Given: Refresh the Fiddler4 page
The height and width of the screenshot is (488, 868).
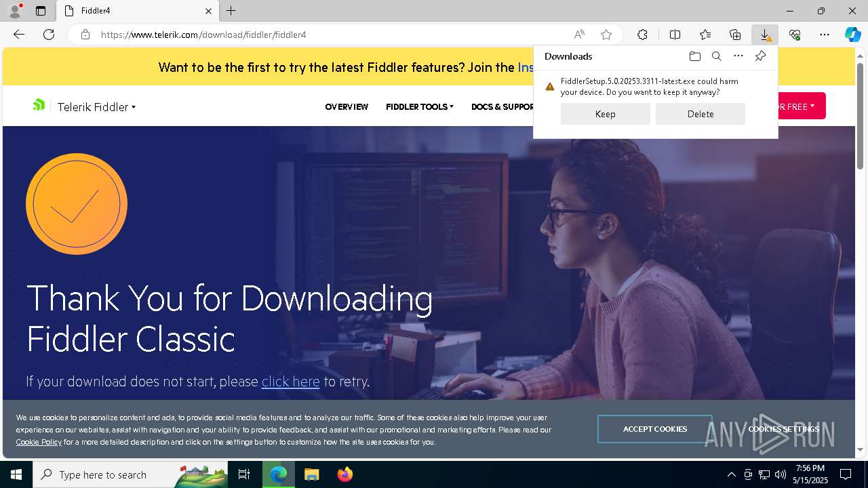Looking at the screenshot, I should (49, 35).
